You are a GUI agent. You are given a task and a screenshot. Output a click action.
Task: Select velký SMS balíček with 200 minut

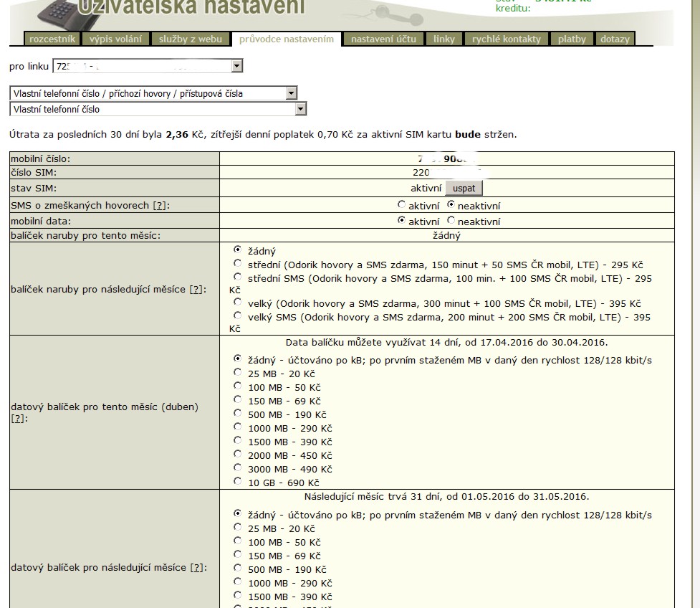[237, 316]
